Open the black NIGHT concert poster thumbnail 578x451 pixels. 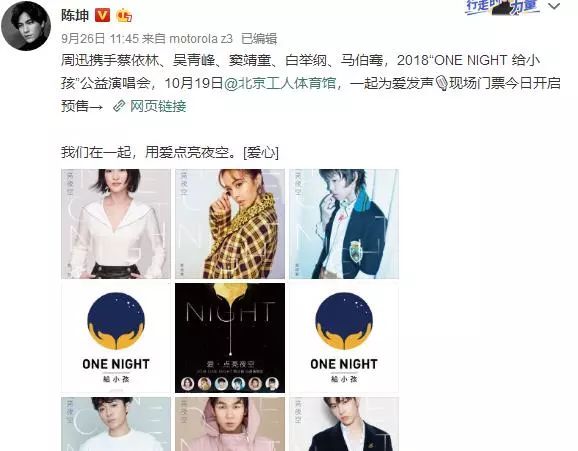(230, 338)
